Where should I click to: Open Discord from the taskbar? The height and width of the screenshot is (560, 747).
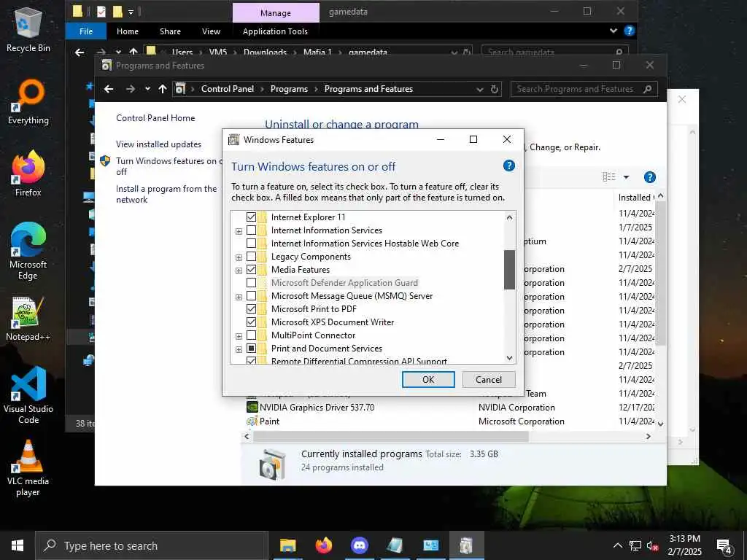tap(359, 545)
